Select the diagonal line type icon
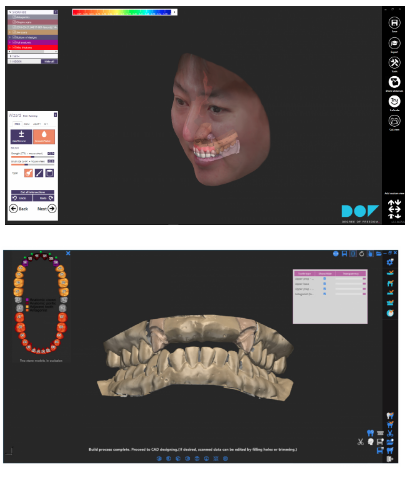This screenshot has height=480, width=409. pos(39,173)
